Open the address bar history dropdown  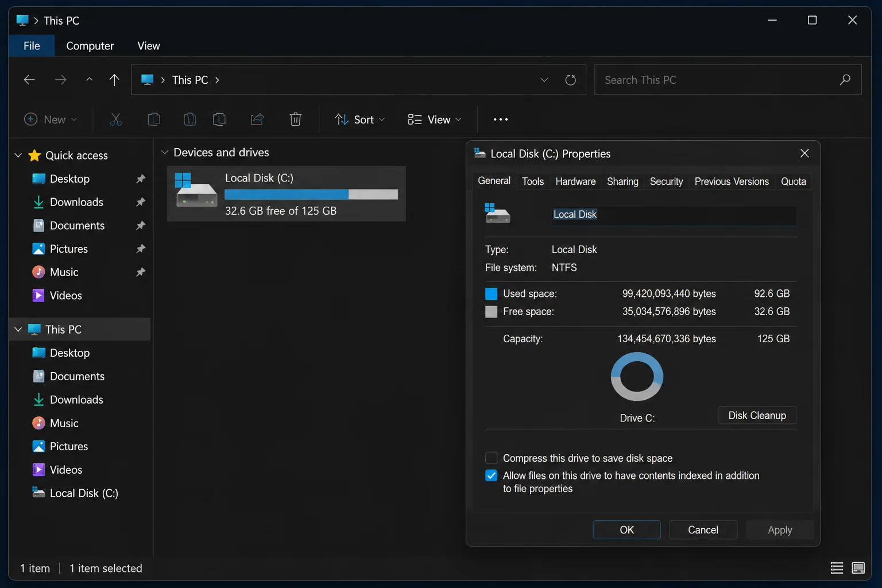[x=544, y=80]
